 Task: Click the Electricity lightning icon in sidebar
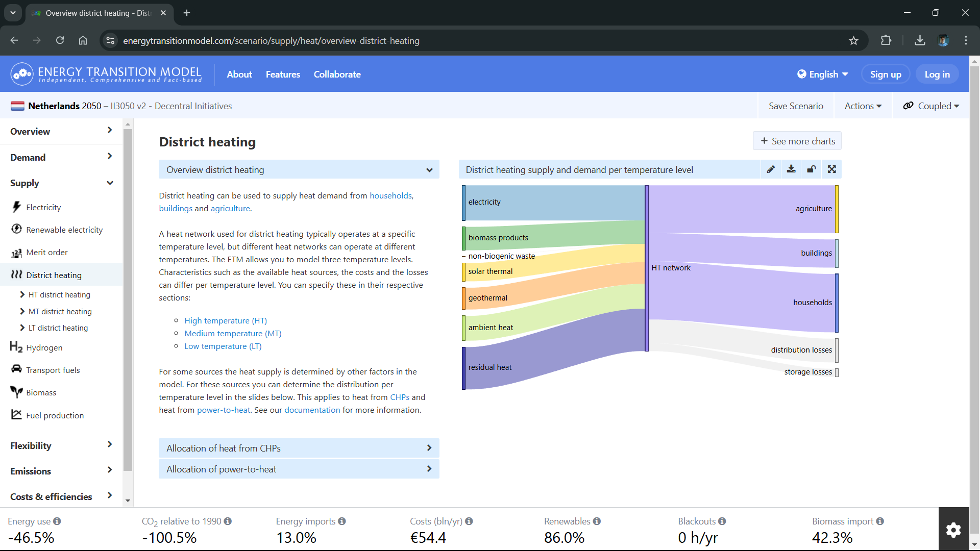pyautogui.click(x=17, y=207)
